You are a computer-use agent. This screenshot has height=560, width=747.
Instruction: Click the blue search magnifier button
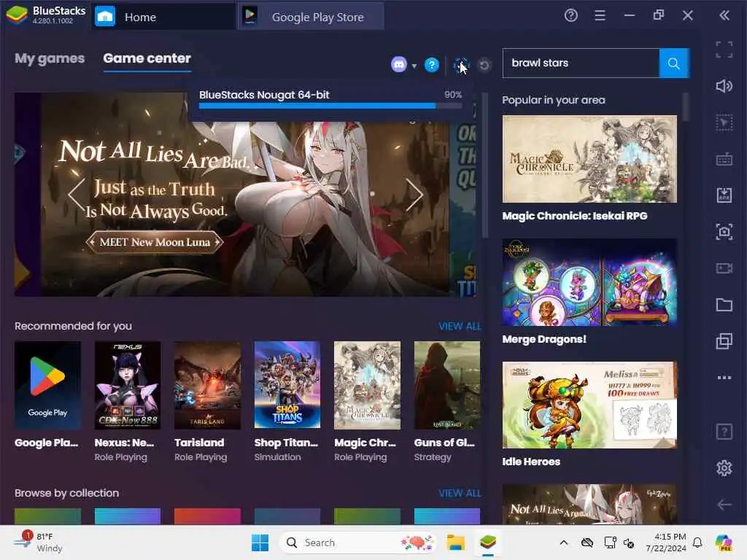click(x=673, y=63)
